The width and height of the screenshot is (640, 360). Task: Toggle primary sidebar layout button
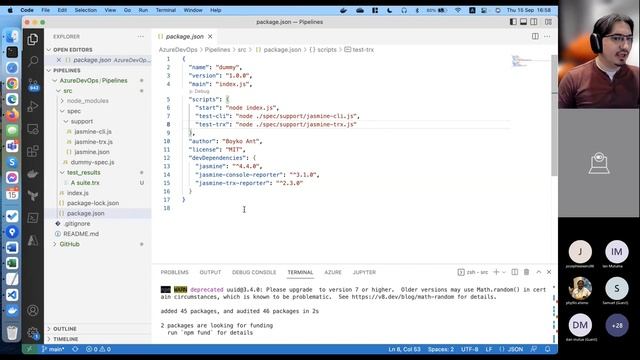coord(513,22)
